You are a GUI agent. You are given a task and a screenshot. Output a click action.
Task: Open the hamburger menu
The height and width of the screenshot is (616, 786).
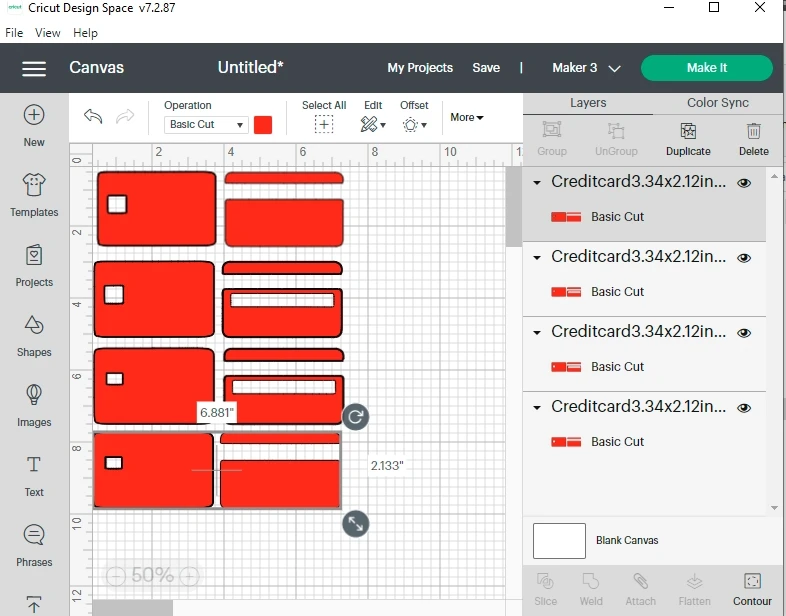(34, 68)
